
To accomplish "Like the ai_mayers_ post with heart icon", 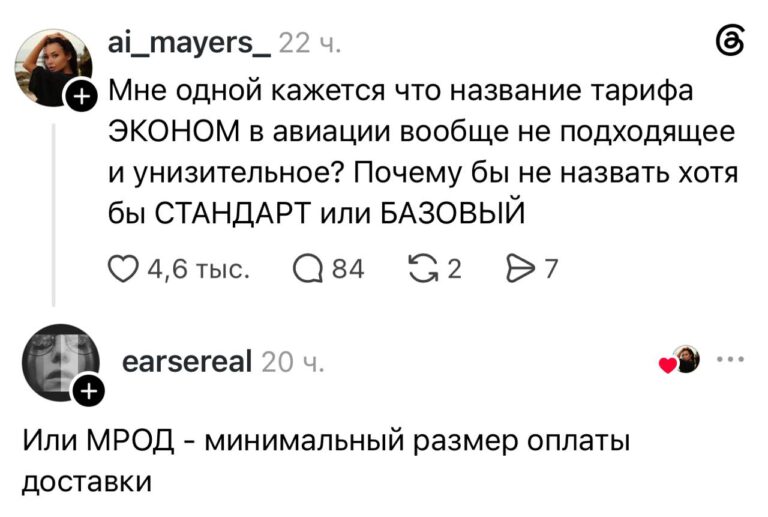I will coord(123,269).
